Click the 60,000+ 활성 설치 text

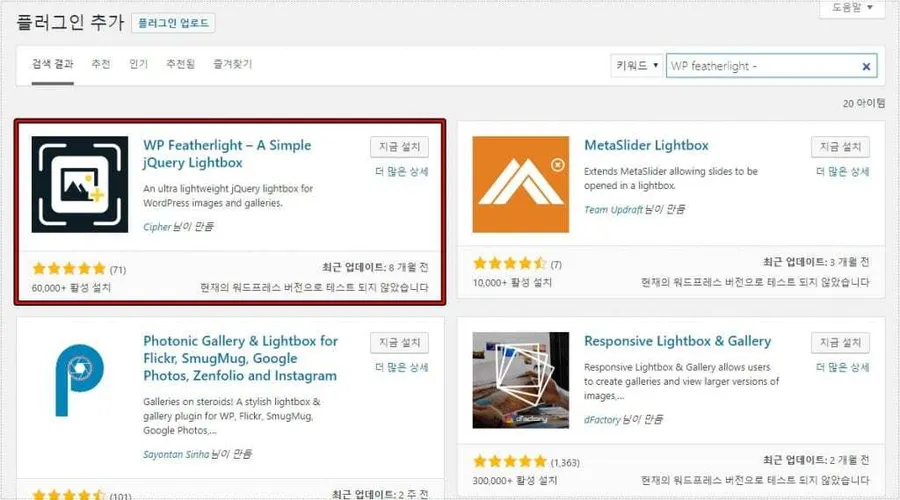pos(71,288)
